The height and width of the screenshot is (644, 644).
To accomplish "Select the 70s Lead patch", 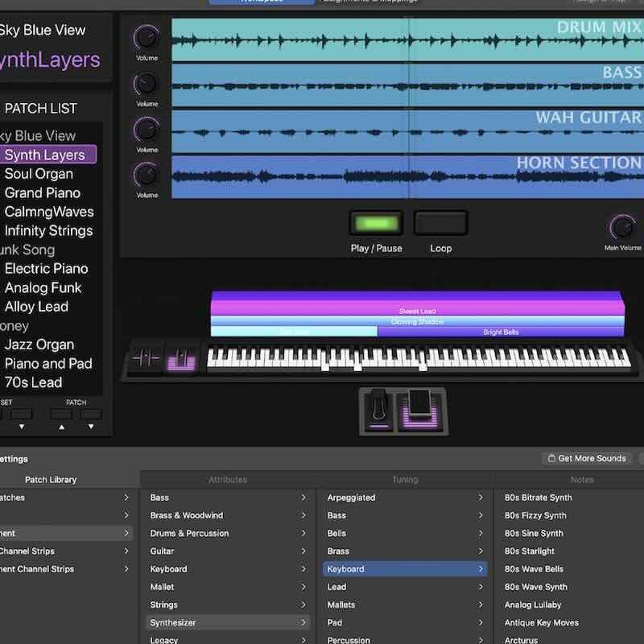I will [34, 382].
